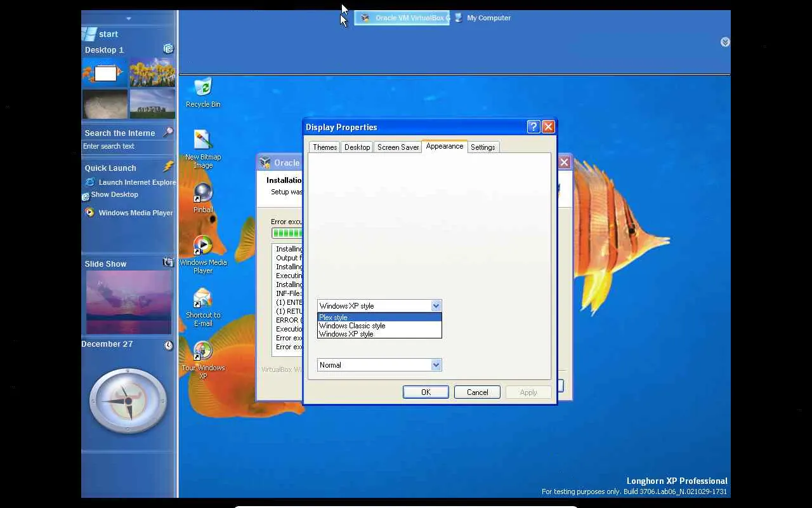Select the Pinball desktop shortcut
Viewport: 812px width, 508px height.
pyautogui.click(x=203, y=197)
